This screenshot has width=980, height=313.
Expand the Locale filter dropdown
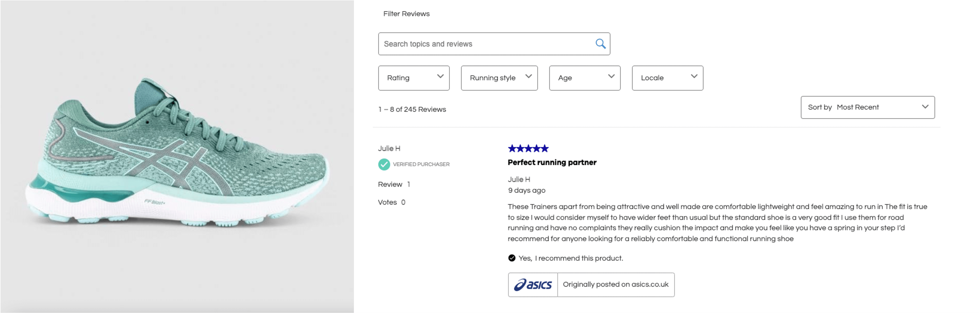667,78
